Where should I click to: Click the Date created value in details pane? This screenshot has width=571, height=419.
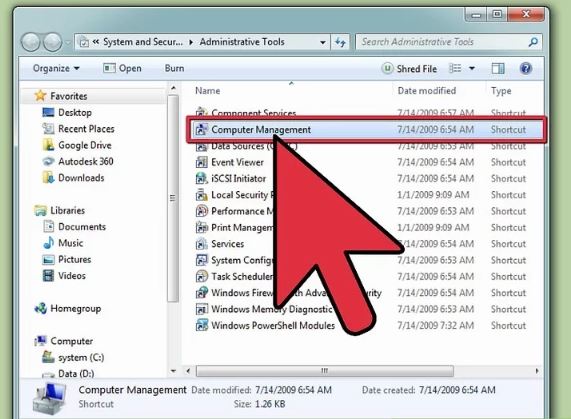click(457, 390)
